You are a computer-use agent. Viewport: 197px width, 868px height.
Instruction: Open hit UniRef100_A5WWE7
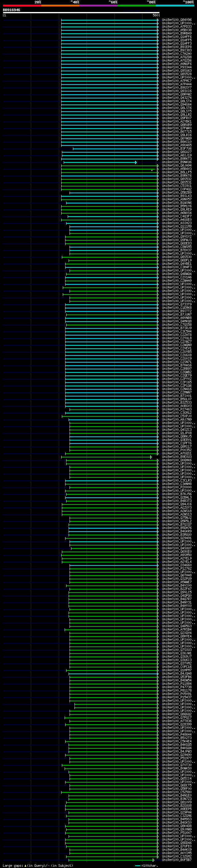tap(177, 582)
